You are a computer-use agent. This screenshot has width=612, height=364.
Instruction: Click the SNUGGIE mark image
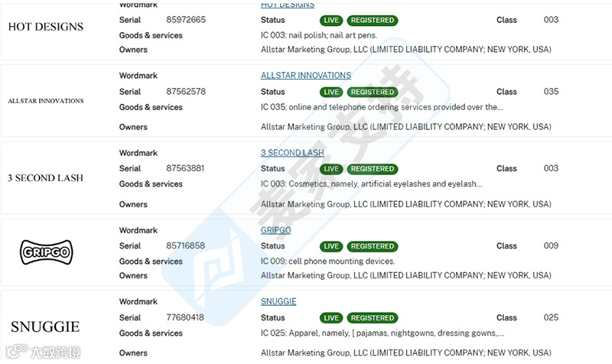point(45,327)
